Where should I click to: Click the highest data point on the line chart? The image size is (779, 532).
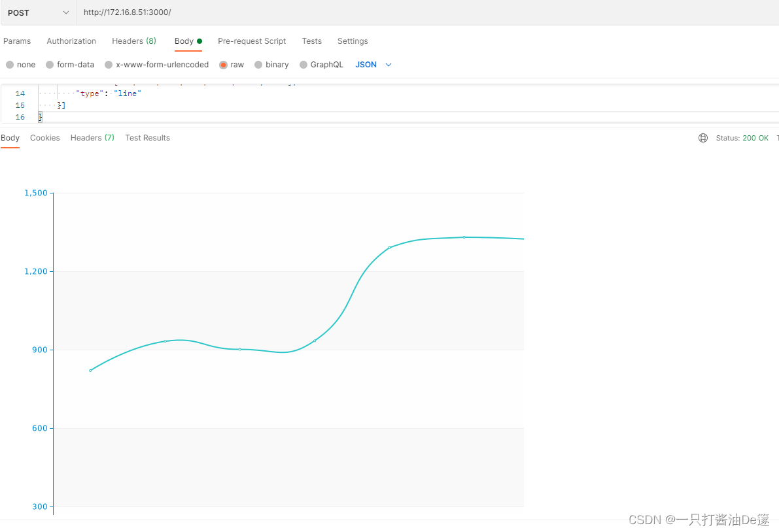tap(464, 237)
